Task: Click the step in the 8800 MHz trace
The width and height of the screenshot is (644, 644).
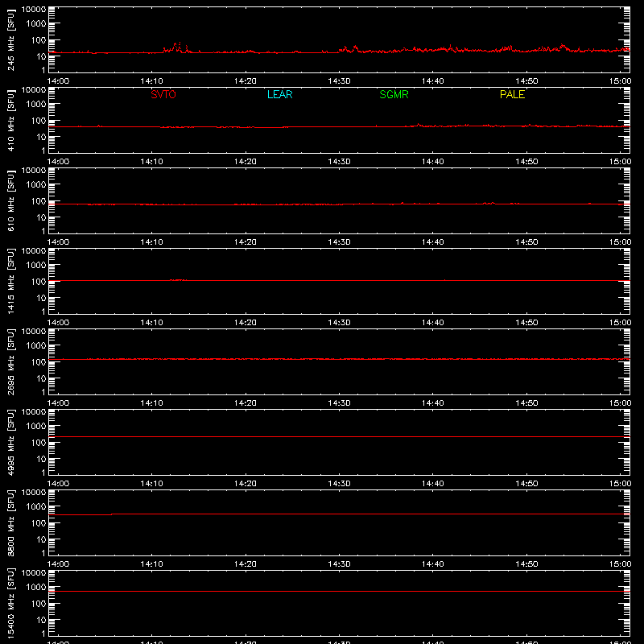Action: 112,514
